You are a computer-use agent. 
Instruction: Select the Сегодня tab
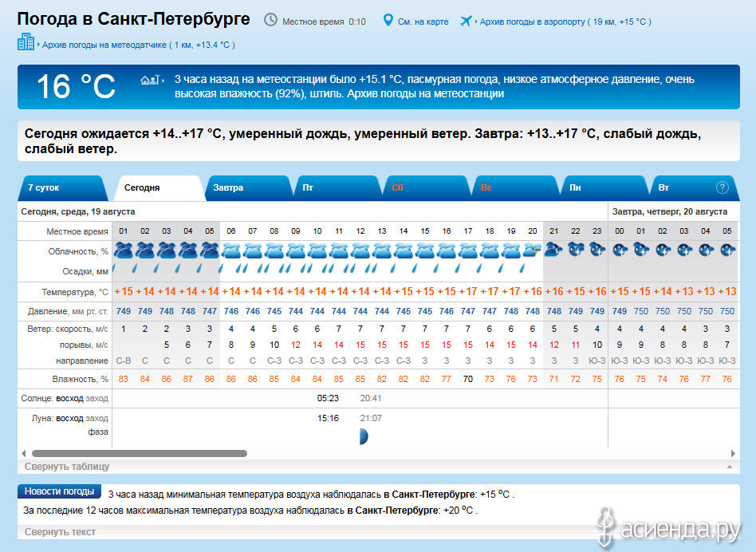click(159, 188)
